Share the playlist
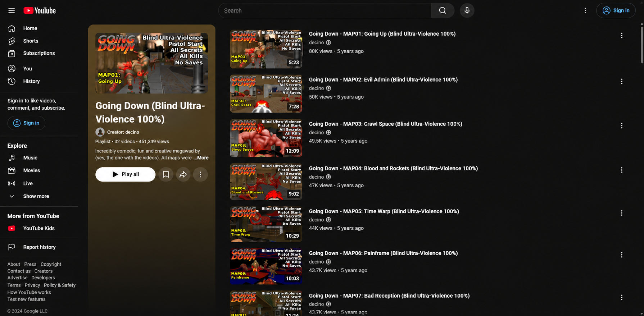This screenshot has width=644, height=316. coord(183,174)
